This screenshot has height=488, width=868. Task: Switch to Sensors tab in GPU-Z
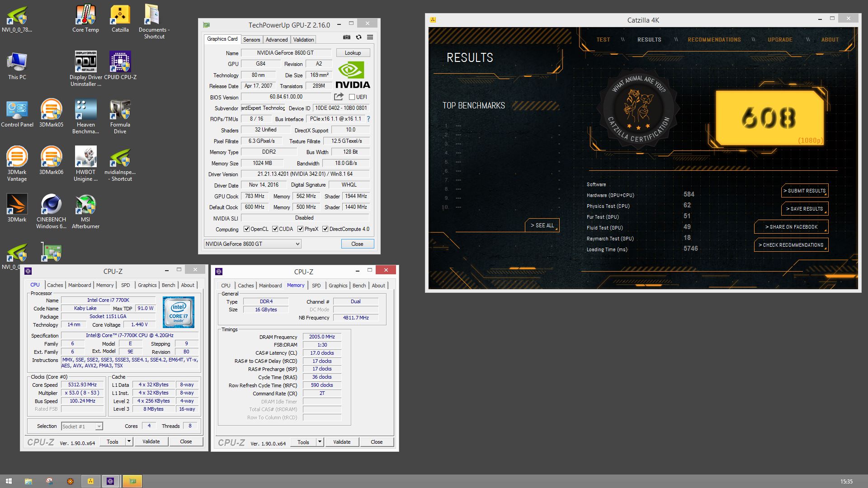point(252,40)
